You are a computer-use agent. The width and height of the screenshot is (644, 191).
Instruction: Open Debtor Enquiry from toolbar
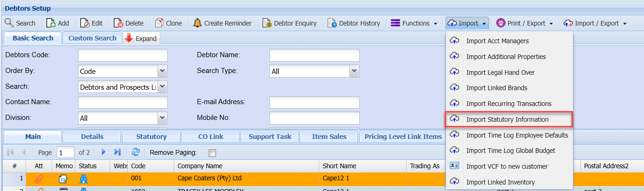pyautogui.click(x=267, y=23)
